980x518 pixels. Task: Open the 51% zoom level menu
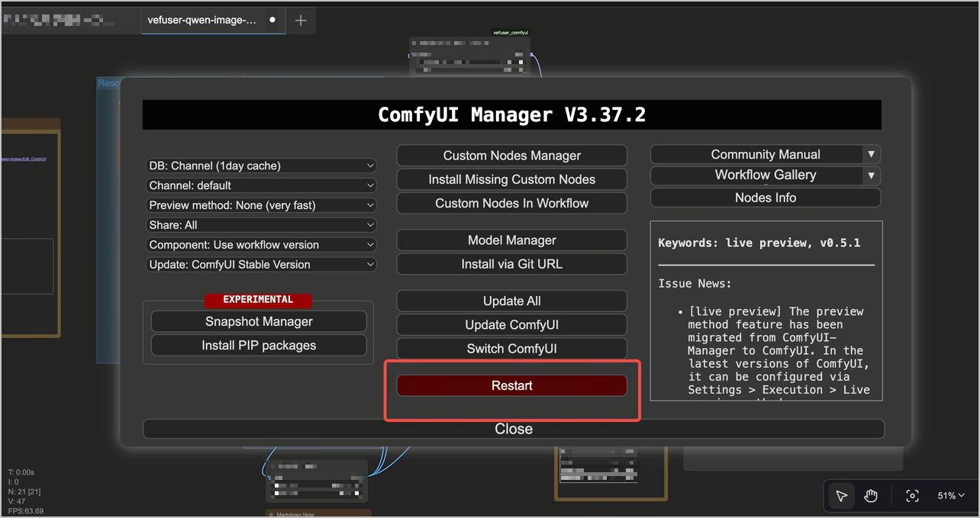pyautogui.click(x=951, y=496)
